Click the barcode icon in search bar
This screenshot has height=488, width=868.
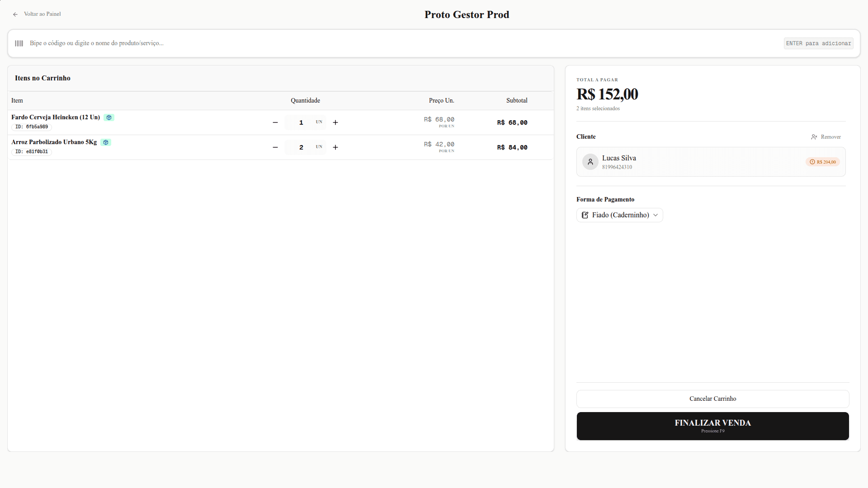(19, 43)
